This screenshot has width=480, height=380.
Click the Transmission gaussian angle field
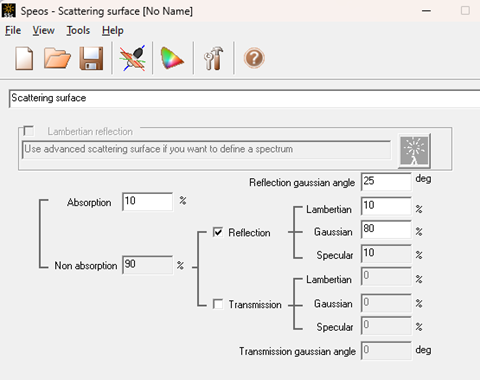coord(386,350)
